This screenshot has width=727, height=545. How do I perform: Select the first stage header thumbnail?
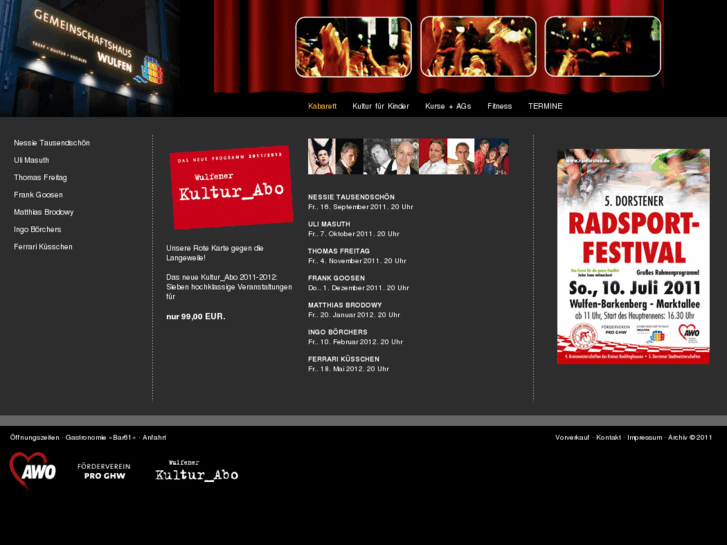(x=353, y=47)
